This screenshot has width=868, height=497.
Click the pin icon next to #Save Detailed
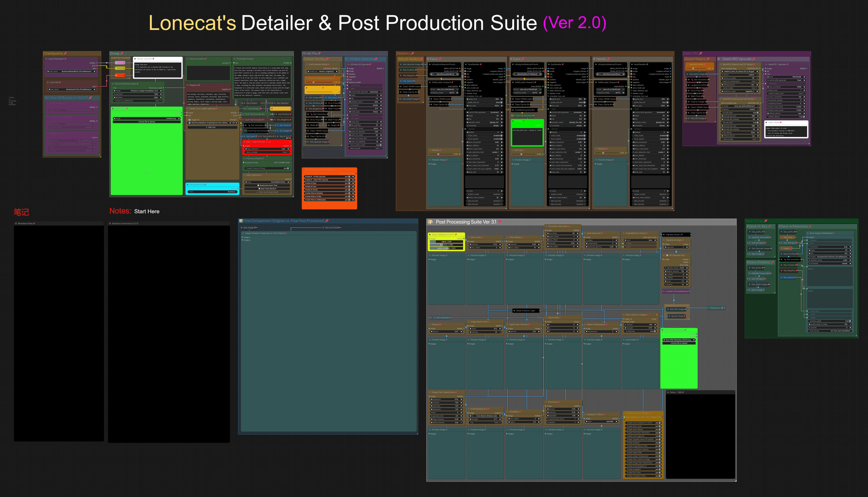(773, 263)
